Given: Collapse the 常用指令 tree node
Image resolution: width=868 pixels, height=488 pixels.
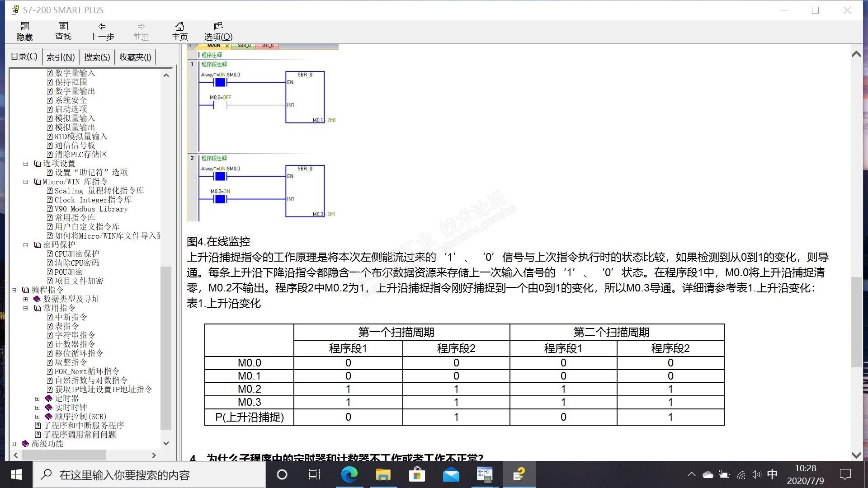Looking at the screenshot, I should click(x=26, y=308).
